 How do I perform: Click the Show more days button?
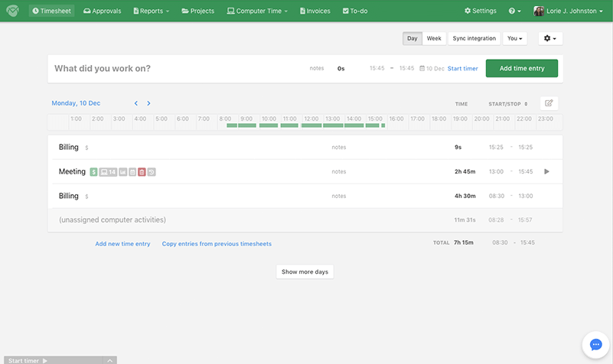(x=305, y=271)
